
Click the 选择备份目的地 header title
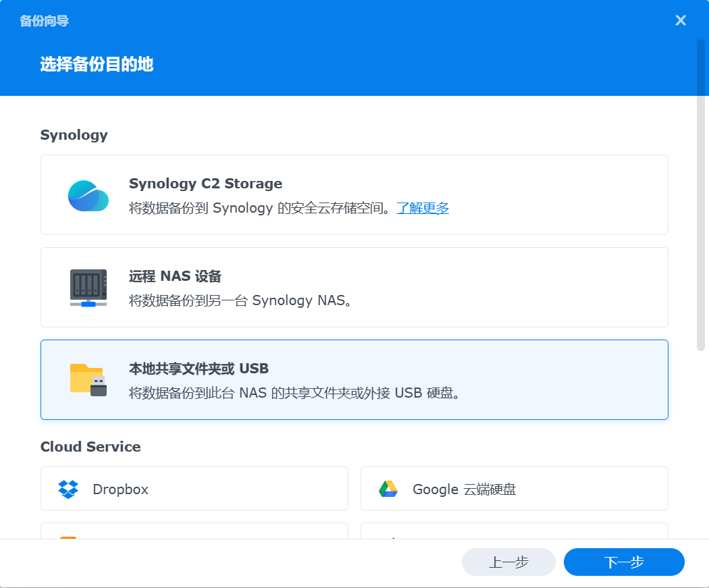(x=97, y=65)
